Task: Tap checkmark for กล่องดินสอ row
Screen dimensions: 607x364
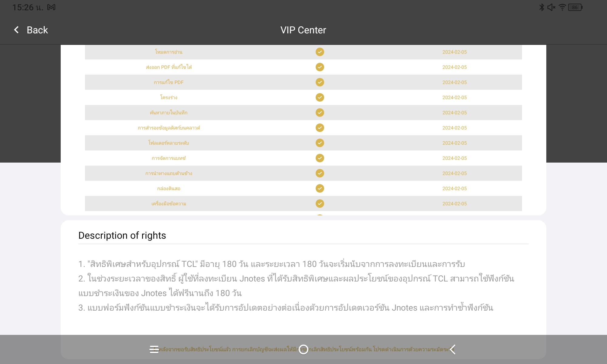Action: [x=320, y=188]
